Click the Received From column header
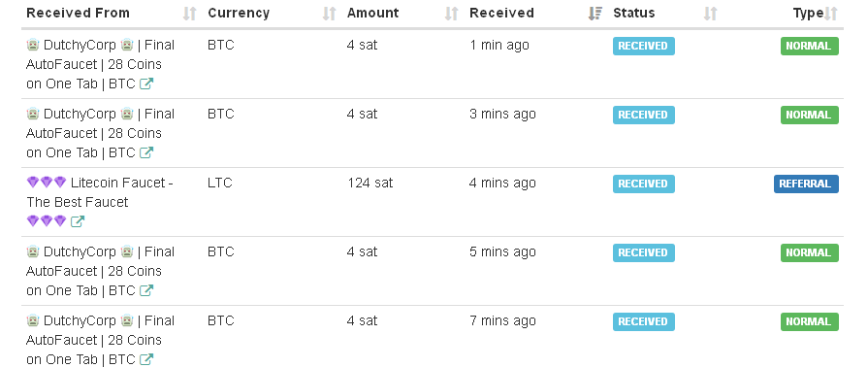 pos(78,13)
